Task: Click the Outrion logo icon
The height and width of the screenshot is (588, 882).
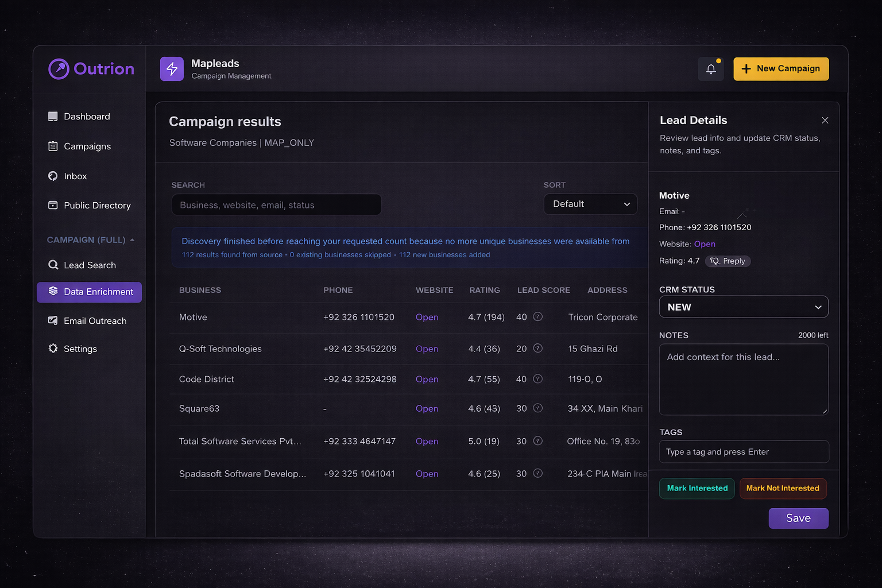Action: [x=59, y=69]
